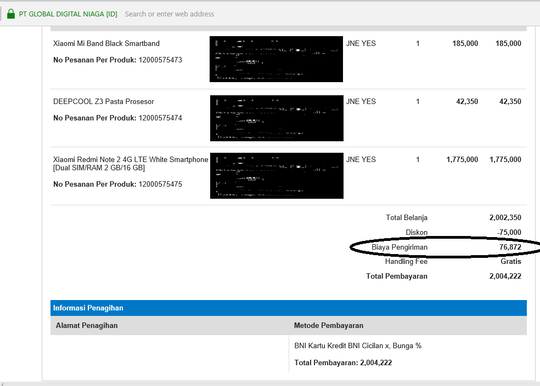Click the PT GLOBAL DIGITAL NIAGA certificate label
This screenshot has height=386, width=540.
[x=68, y=14]
